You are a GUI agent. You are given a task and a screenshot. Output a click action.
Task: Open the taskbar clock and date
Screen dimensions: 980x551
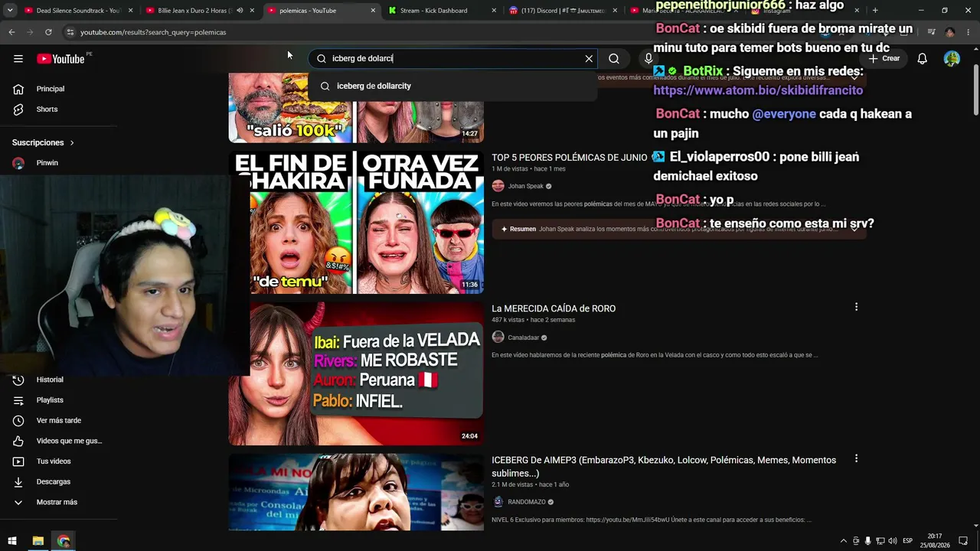(x=935, y=541)
